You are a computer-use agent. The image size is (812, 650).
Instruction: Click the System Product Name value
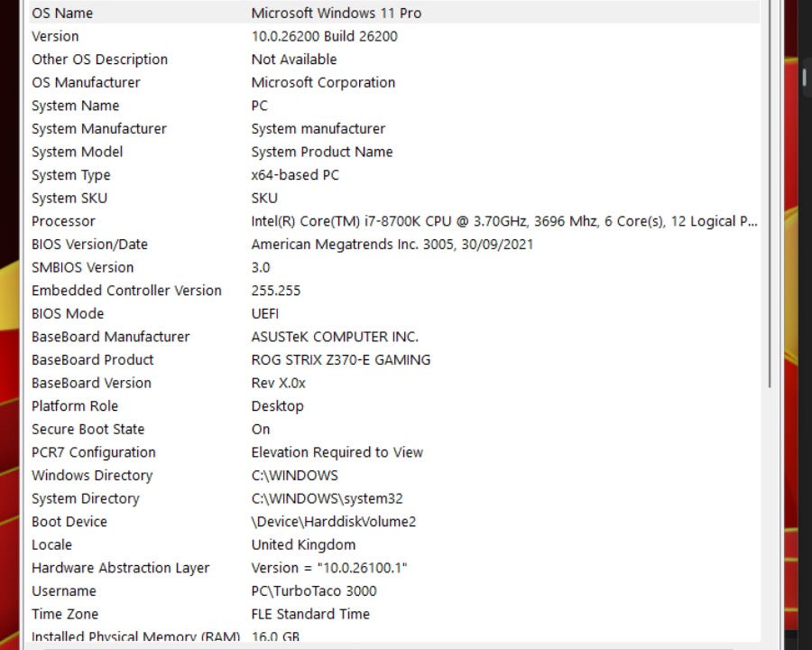coord(321,152)
